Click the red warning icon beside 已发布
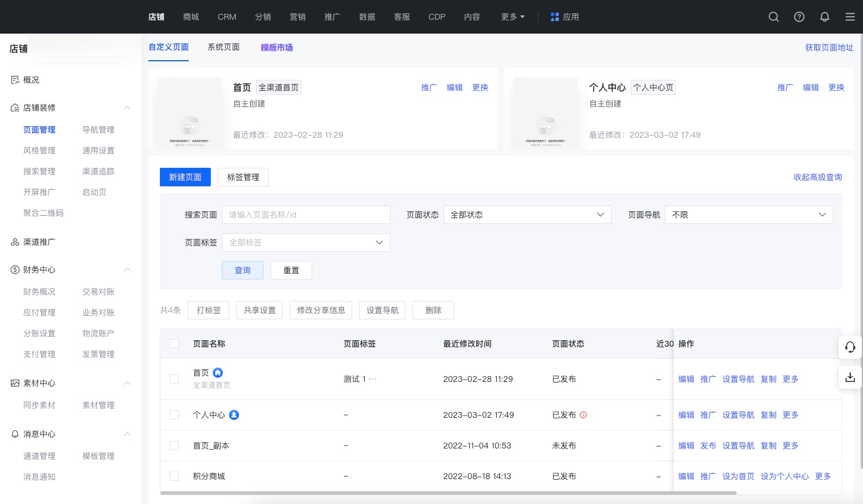 583,415
